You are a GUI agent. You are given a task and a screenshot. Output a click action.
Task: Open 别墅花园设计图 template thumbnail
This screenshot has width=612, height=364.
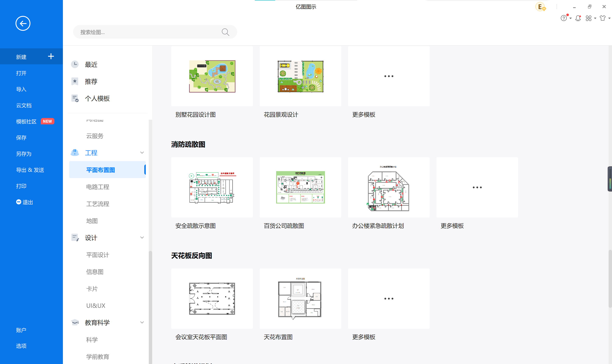click(212, 76)
